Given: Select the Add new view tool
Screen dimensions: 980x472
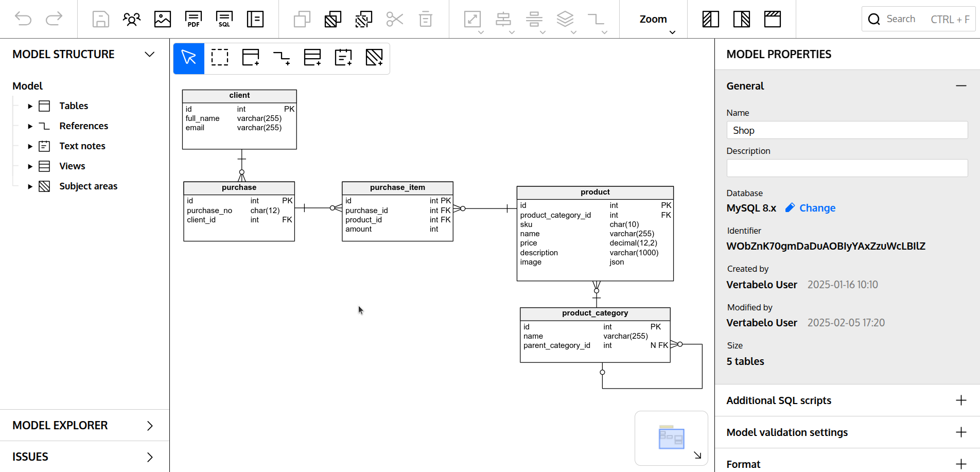Looking at the screenshot, I should pyautogui.click(x=312, y=57).
